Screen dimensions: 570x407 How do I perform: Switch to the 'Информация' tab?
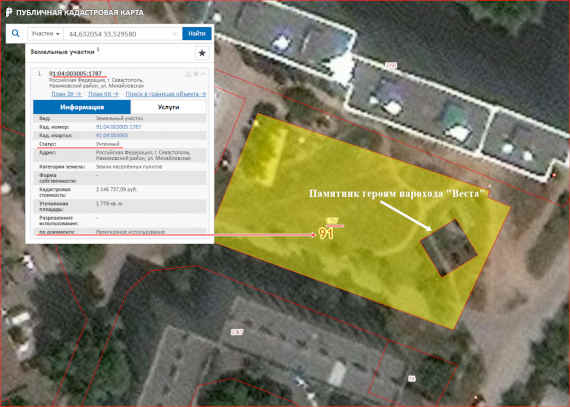click(82, 107)
